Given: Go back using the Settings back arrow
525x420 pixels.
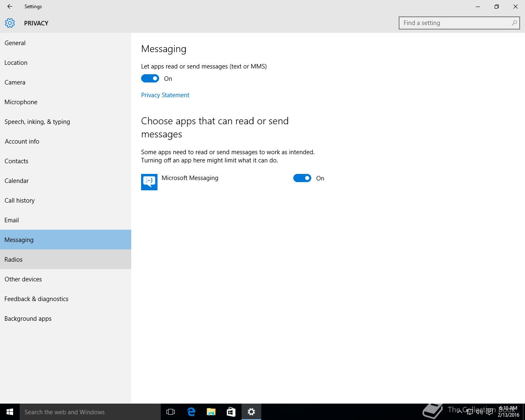Looking at the screenshot, I should [10, 7].
